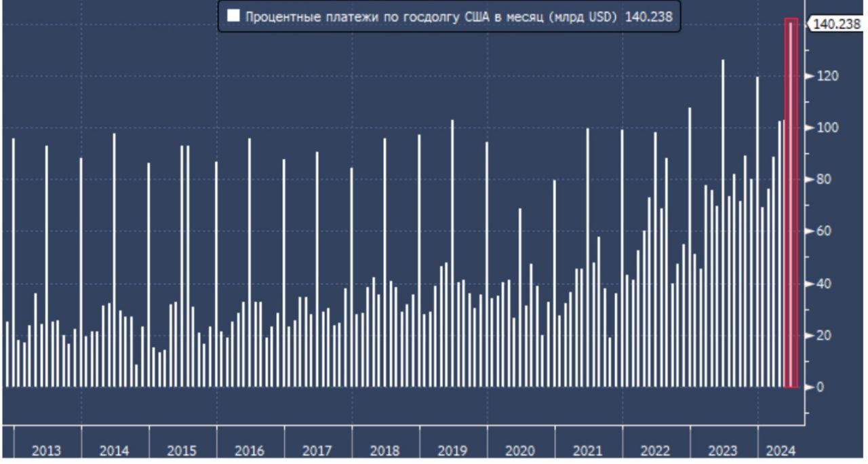This screenshot has width=868, height=464.
Task: Select 2016 on the time axis
Action: (250, 451)
